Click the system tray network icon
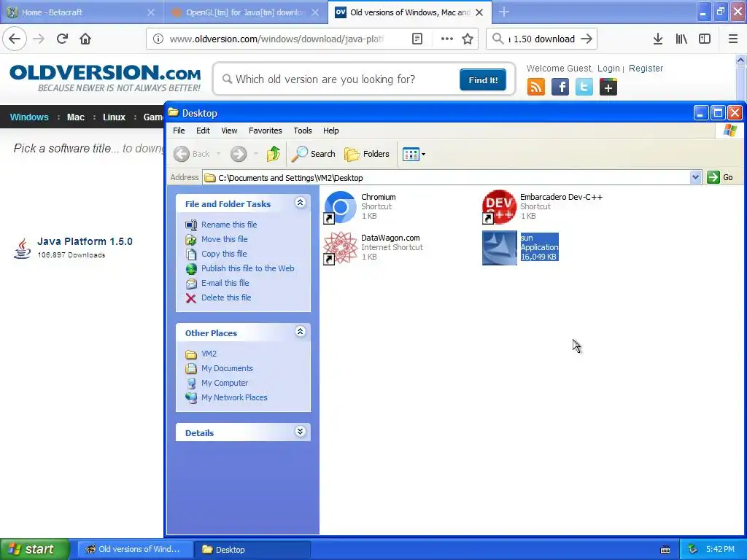 point(693,550)
